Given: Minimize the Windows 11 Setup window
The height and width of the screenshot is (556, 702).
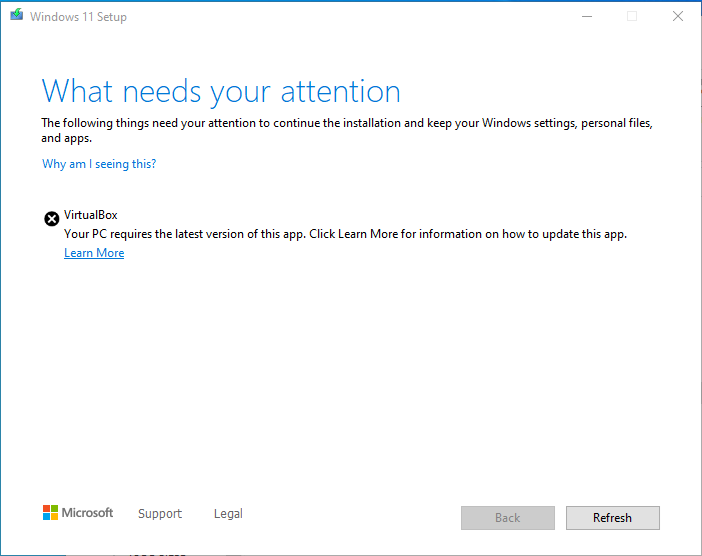Looking at the screenshot, I should [x=587, y=17].
